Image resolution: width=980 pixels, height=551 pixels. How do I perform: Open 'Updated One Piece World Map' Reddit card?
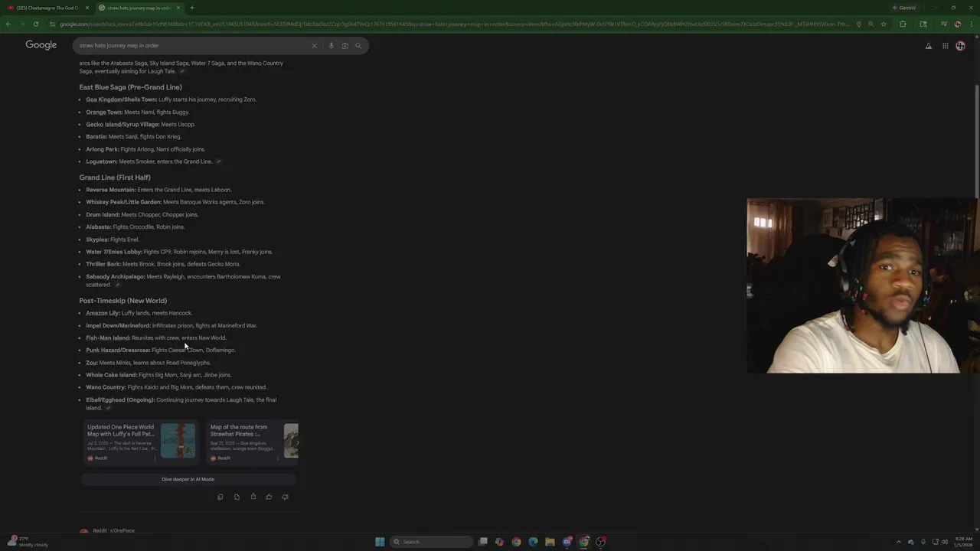point(141,442)
